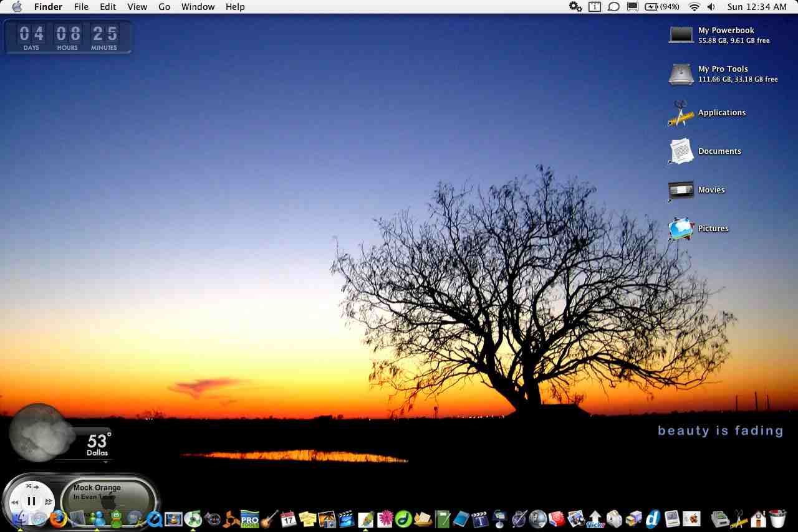Open Stickies from the Dock

tap(307, 518)
